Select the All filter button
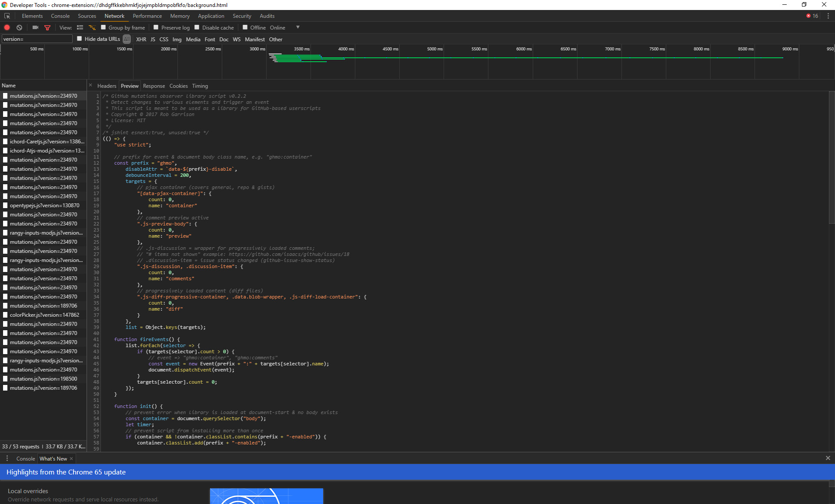Viewport: 835px width, 504px height. tap(127, 40)
